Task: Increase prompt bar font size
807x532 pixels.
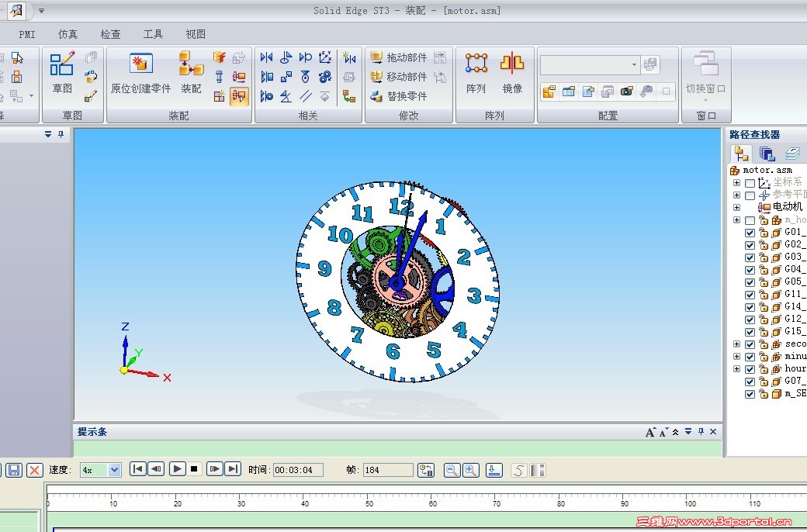Action: 650,432
